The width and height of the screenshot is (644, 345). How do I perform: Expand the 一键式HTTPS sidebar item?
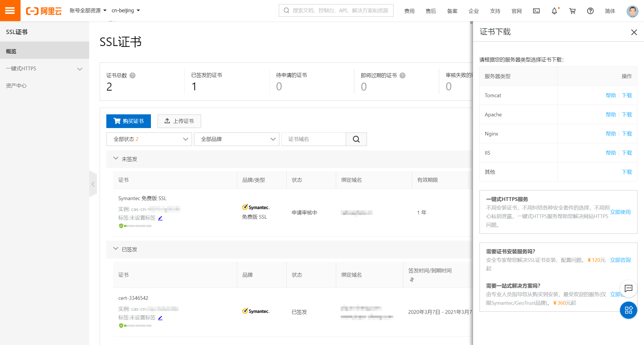tap(44, 69)
